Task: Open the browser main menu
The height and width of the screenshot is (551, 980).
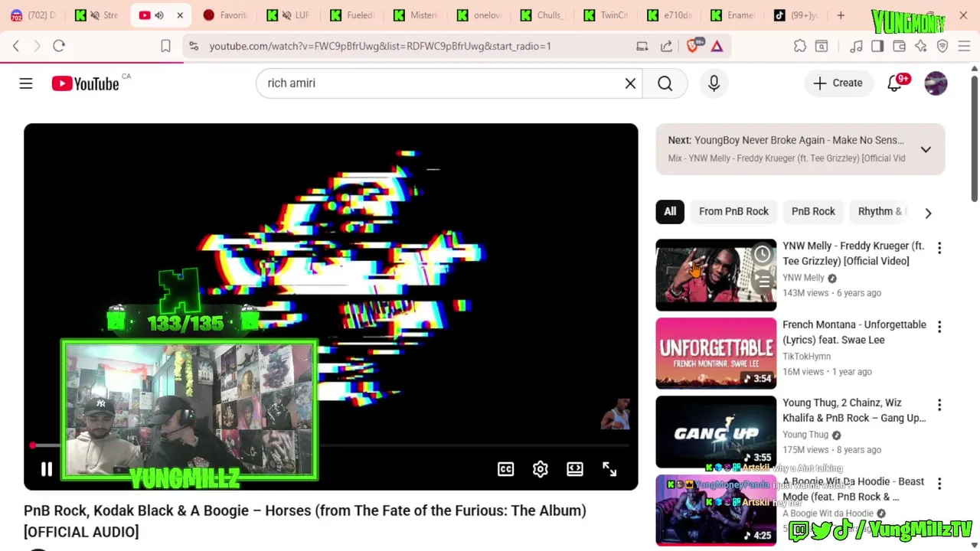Action: click(964, 46)
